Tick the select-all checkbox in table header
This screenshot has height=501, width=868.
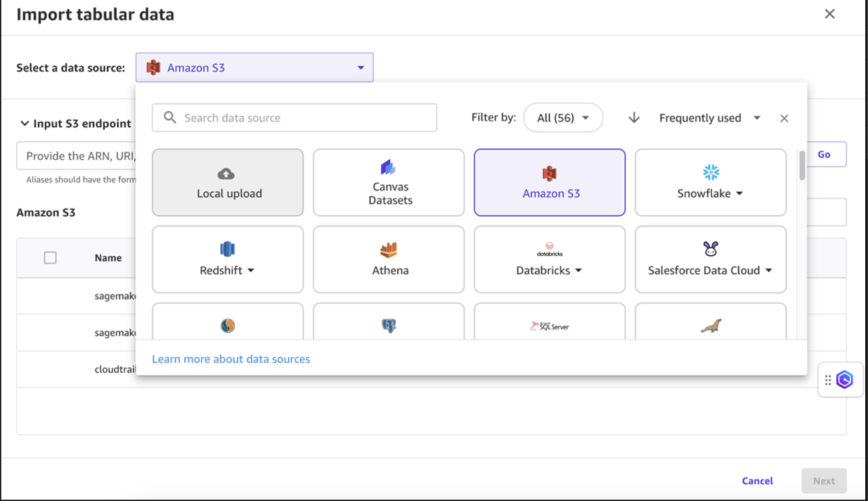pyautogui.click(x=50, y=258)
